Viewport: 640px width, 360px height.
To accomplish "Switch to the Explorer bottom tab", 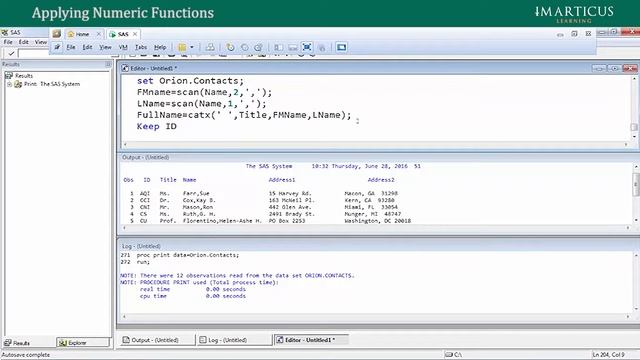I will click(x=83, y=342).
